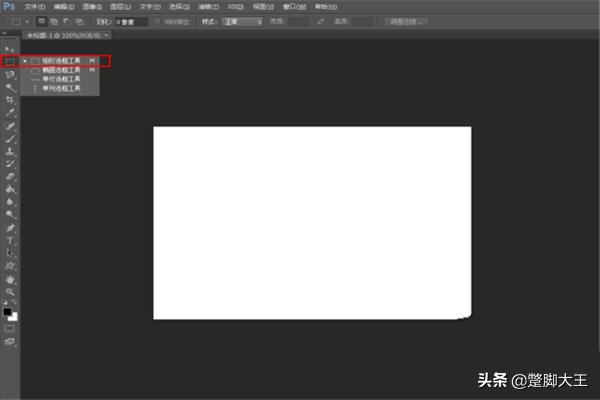The width and height of the screenshot is (600, 400).
Task: Select the Zoom magnifier tool
Action: click(x=10, y=292)
